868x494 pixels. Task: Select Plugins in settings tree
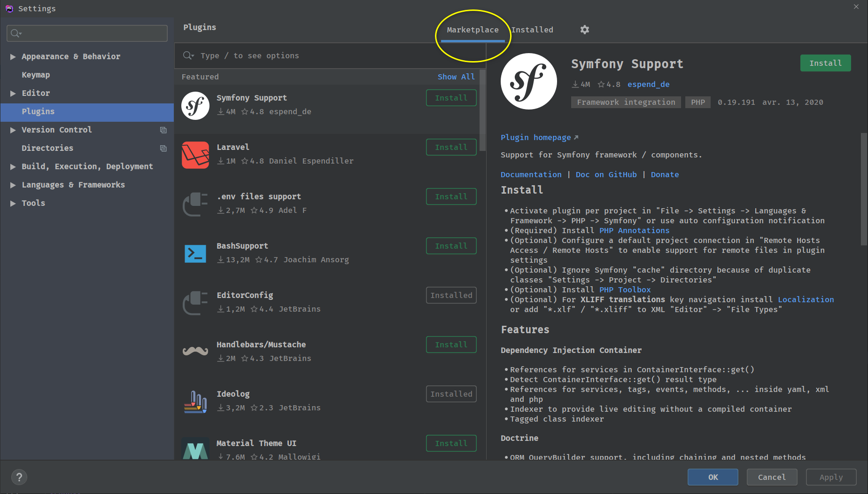point(87,111)
